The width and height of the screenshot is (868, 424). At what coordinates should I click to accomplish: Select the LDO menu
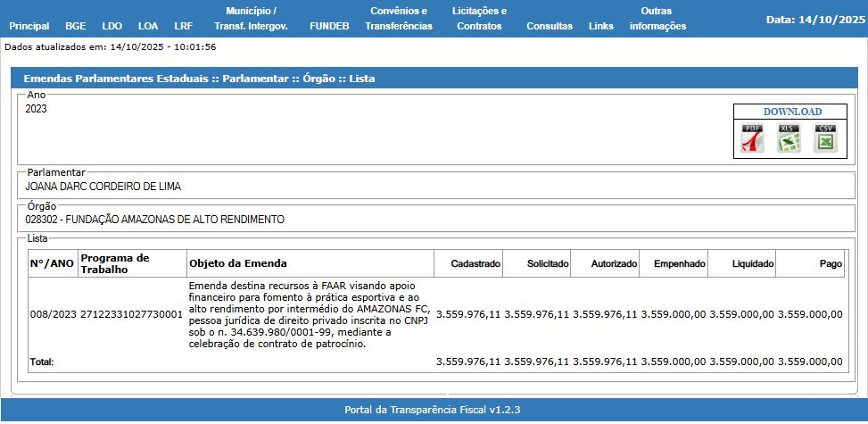click(112, 26)
